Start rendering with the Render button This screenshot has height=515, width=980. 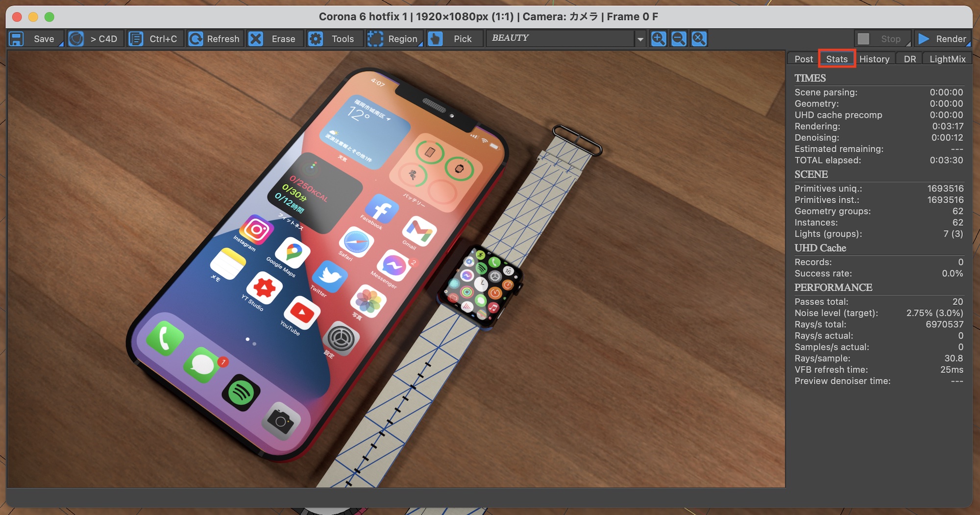943,39
